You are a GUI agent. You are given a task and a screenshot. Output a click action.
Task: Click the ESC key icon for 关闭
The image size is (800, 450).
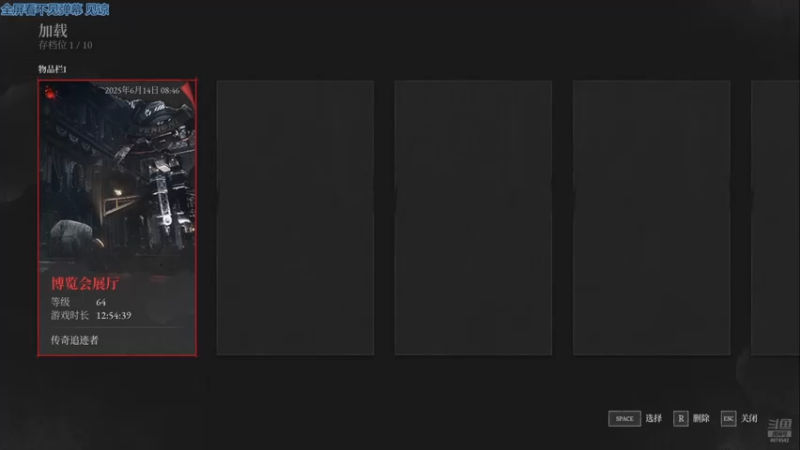click(x=728, y=418)
